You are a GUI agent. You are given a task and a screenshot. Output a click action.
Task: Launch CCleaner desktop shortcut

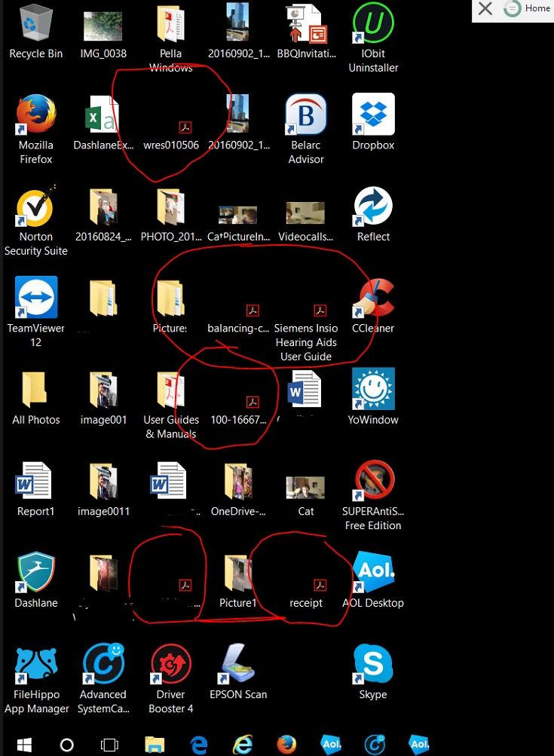click(373, 298)
